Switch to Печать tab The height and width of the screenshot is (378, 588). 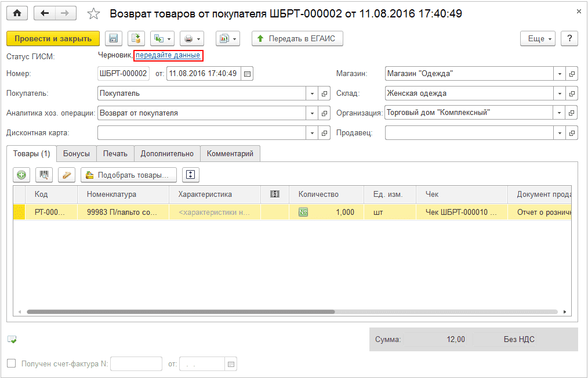tap(115, 153)
